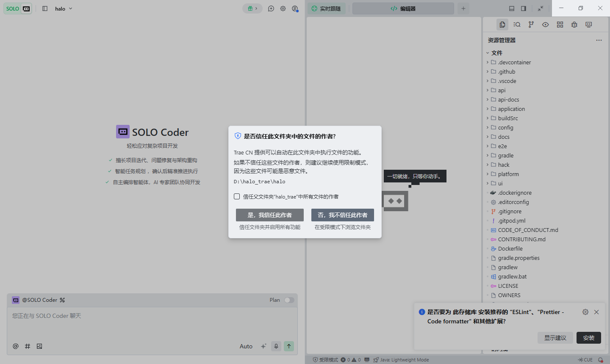Image resolution: width=610 pixels, height=364 pixels.
Task: Attach an image via picture icon
Action: point(39,346)
